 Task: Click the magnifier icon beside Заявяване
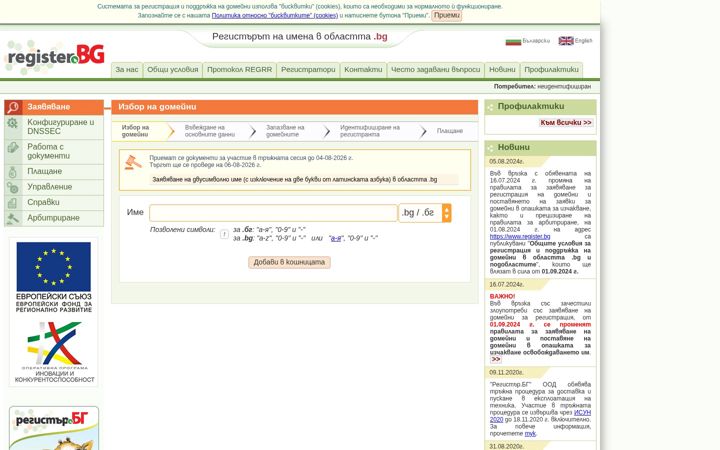pyautogui.click(x=13, y=107)
